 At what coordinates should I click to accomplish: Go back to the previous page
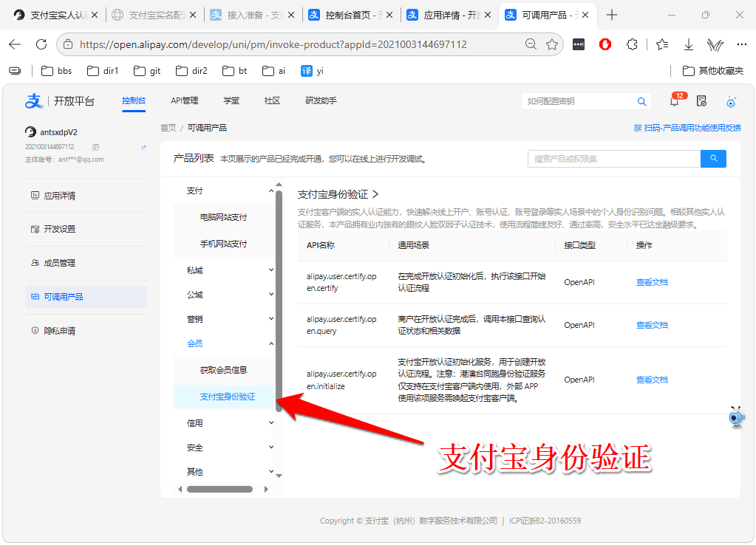pos(15,44)
